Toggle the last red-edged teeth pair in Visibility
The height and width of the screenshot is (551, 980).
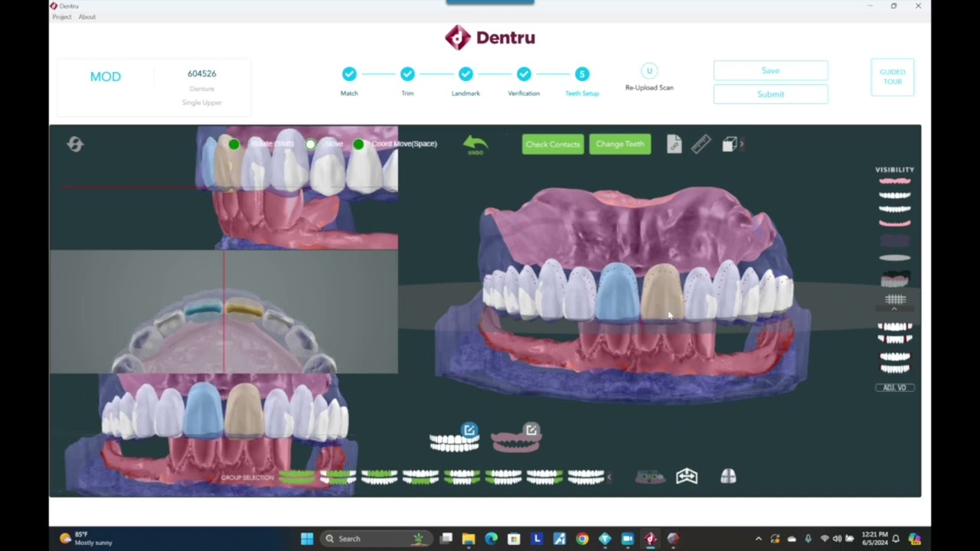(x=894, y=363)
